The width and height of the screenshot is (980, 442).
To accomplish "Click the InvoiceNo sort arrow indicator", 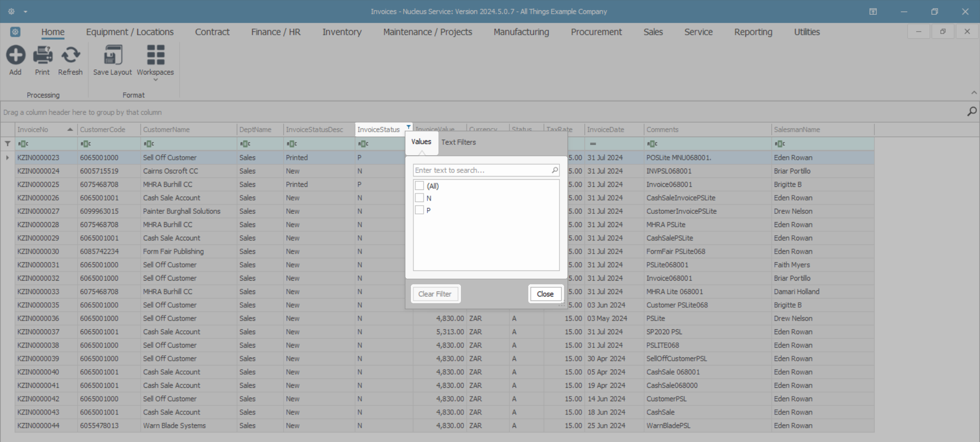I will pyautogui.click(x=70, y=130).
